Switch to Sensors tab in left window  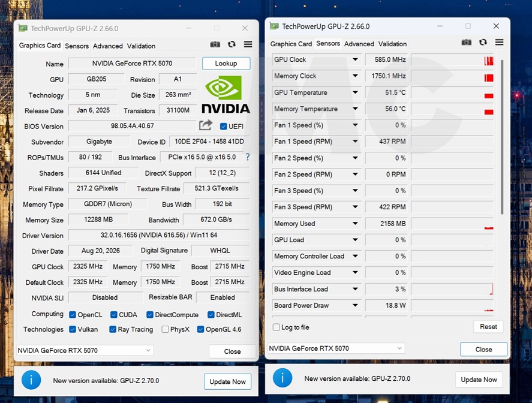click(x=77, y=46)
